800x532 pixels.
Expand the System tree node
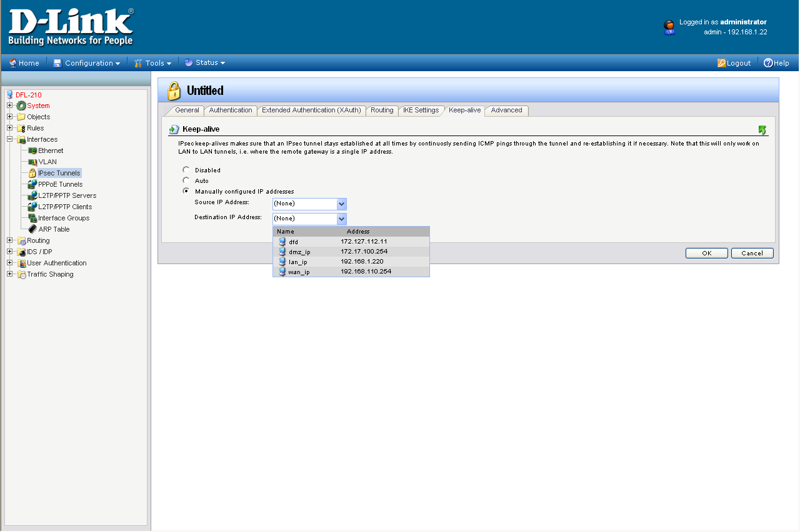pyautogui.click(x=10, y=106)
